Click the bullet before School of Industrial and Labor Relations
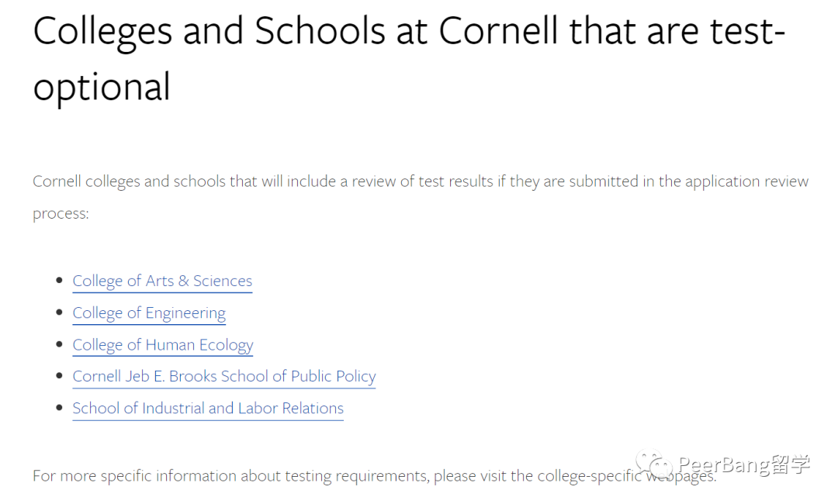This screenshot has height=504, width=838. click(59, 407)
